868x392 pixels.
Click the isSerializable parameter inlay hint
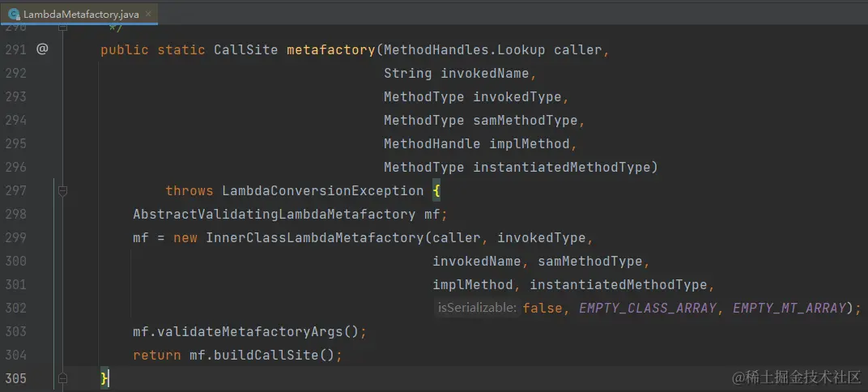477,308
